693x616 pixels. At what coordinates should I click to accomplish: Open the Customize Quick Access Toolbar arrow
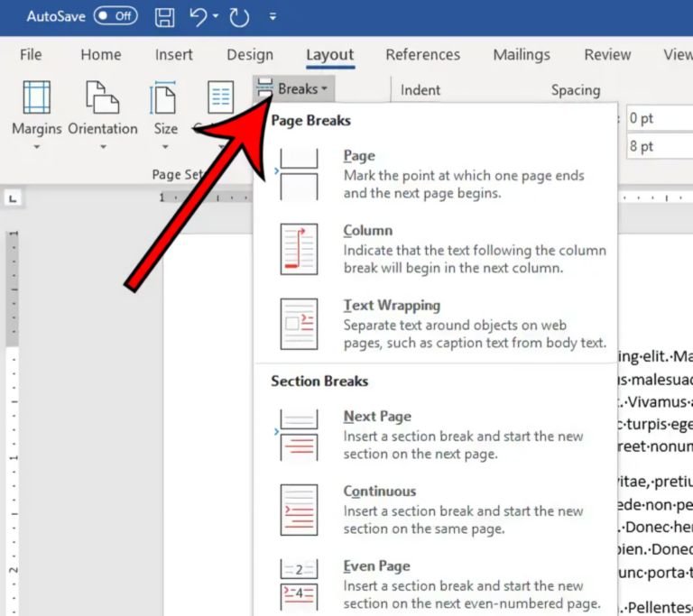pyautogui.click(x=273, y=17)
